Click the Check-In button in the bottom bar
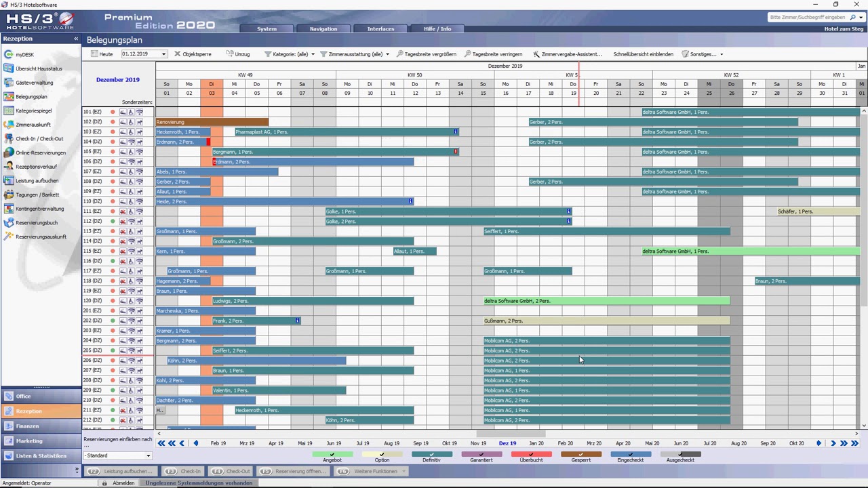 184,471
